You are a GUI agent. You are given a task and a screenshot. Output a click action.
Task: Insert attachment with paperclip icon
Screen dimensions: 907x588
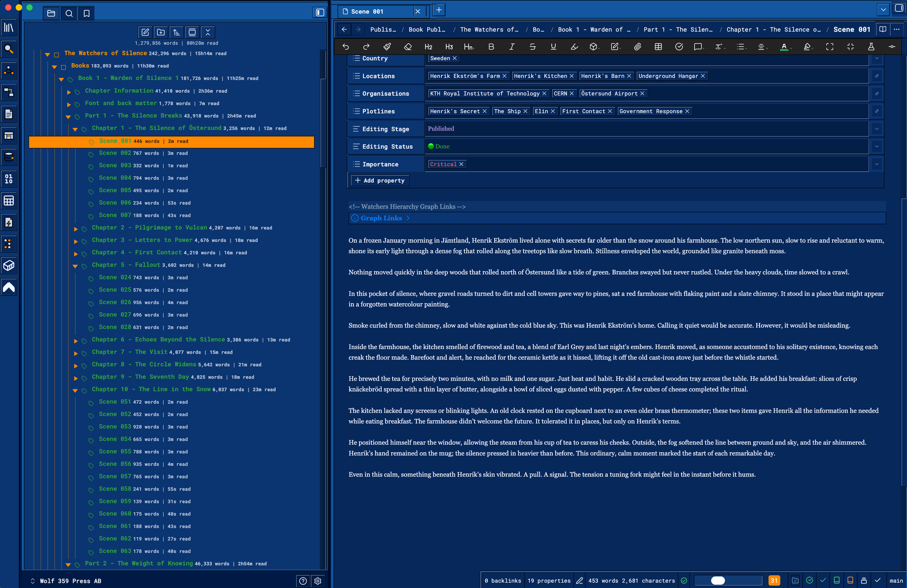tap(637, 47)
